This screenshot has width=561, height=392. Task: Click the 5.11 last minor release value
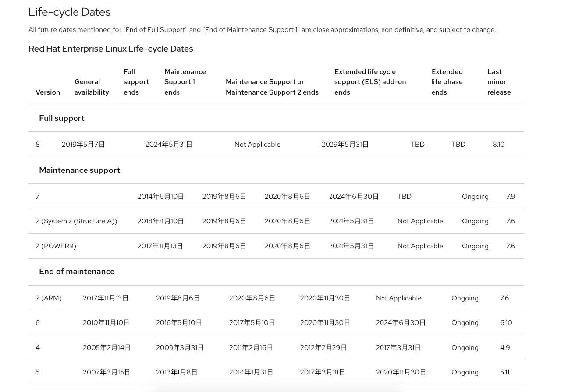(x=504, y=372)
